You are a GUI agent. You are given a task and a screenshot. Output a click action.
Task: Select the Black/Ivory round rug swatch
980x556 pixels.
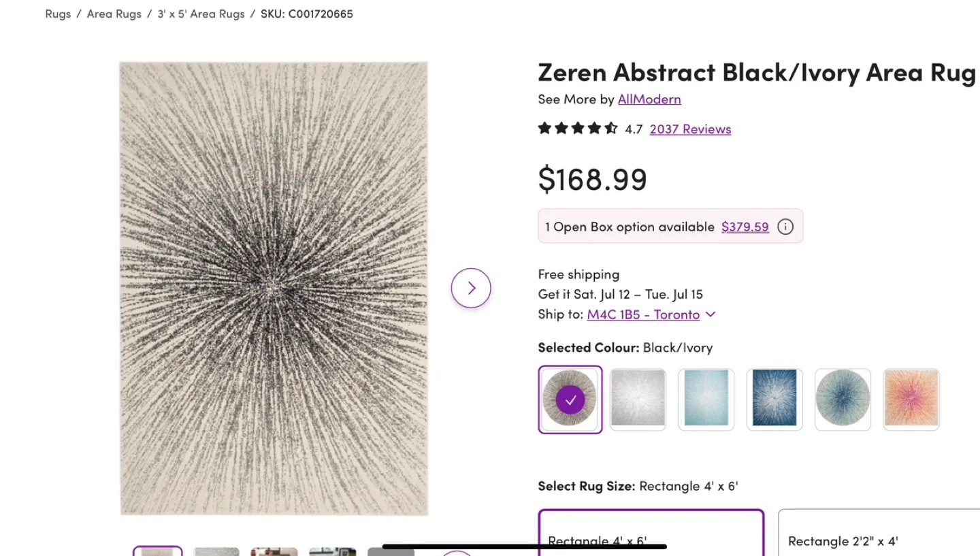[570, 399]
